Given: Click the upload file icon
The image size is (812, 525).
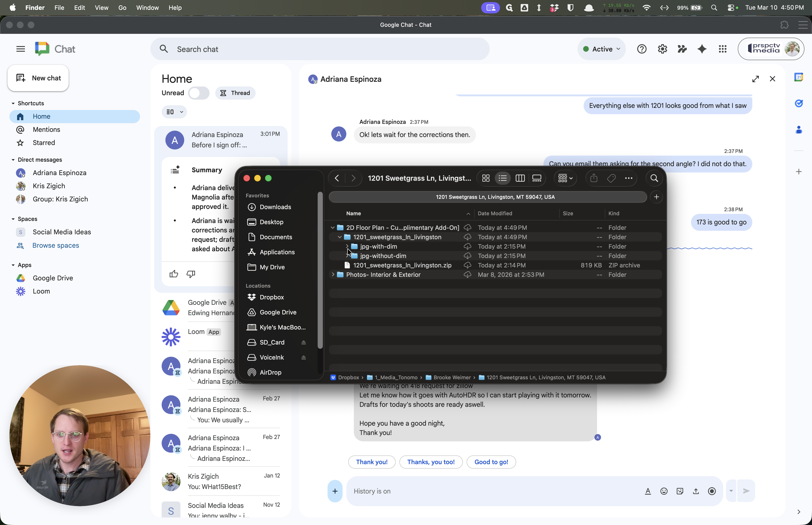Looking at the screenshot, I should tap(696, 491).
